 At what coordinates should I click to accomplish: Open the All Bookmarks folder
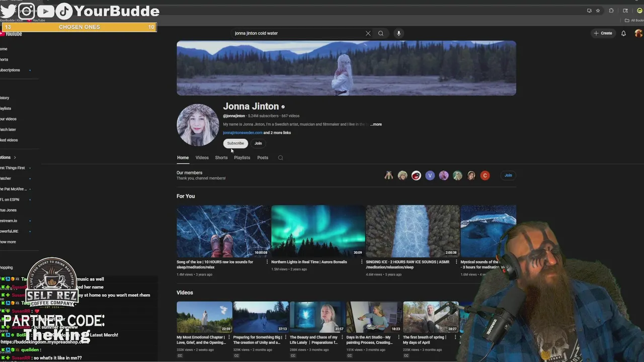click(x=634, y=21)
